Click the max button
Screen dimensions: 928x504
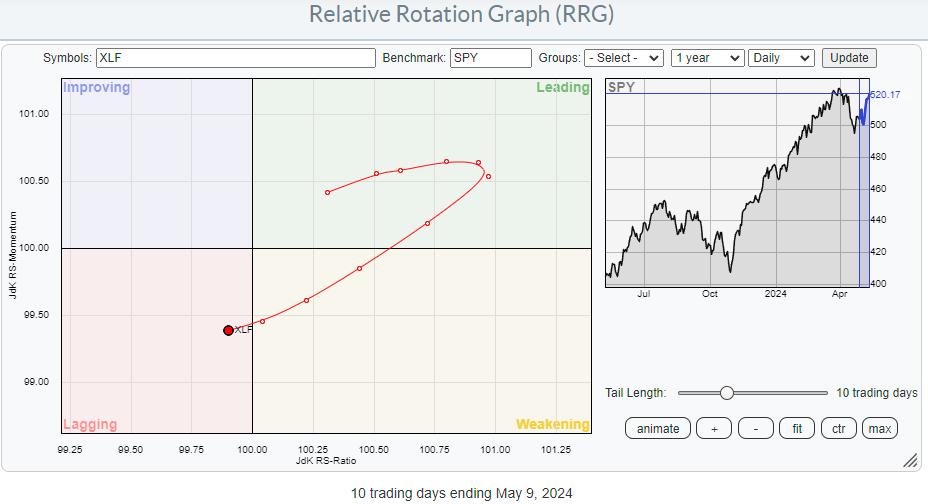880,428
